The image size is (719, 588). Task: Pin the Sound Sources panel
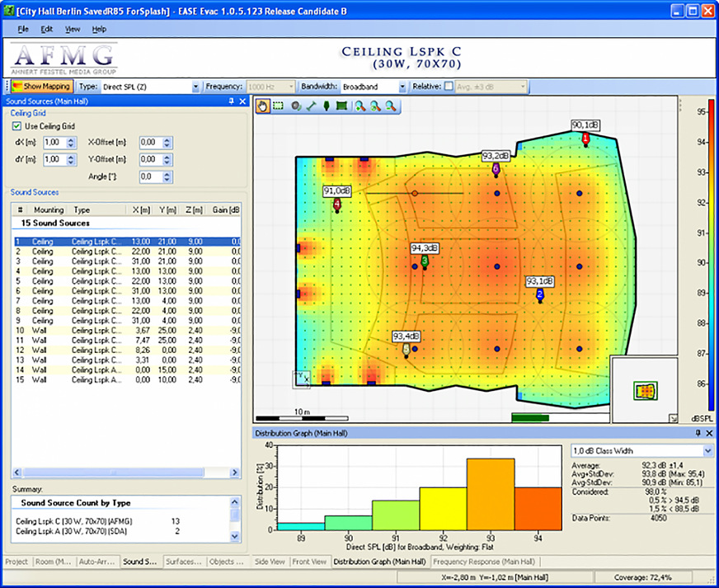coord(231,101)
